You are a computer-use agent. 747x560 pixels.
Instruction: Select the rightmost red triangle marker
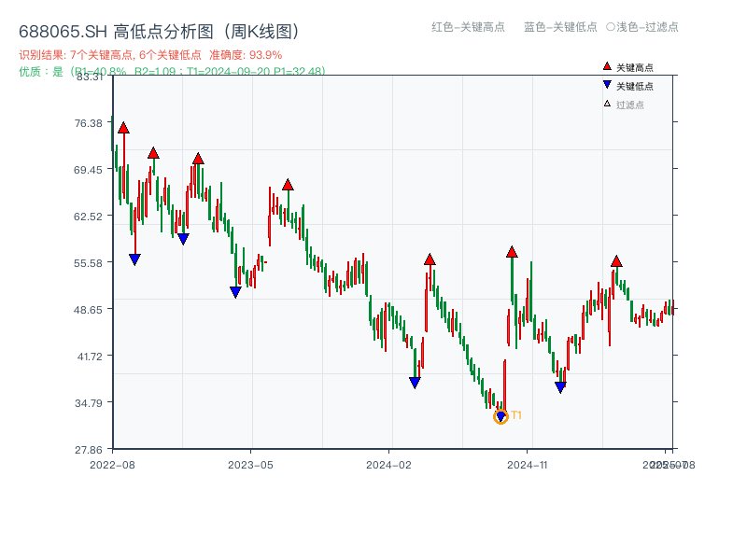coord(616,261)
